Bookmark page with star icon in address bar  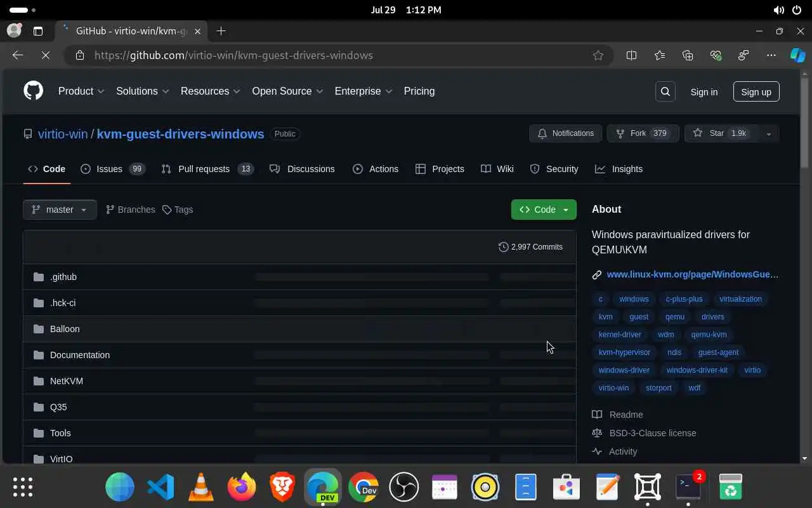click(598, 55)
